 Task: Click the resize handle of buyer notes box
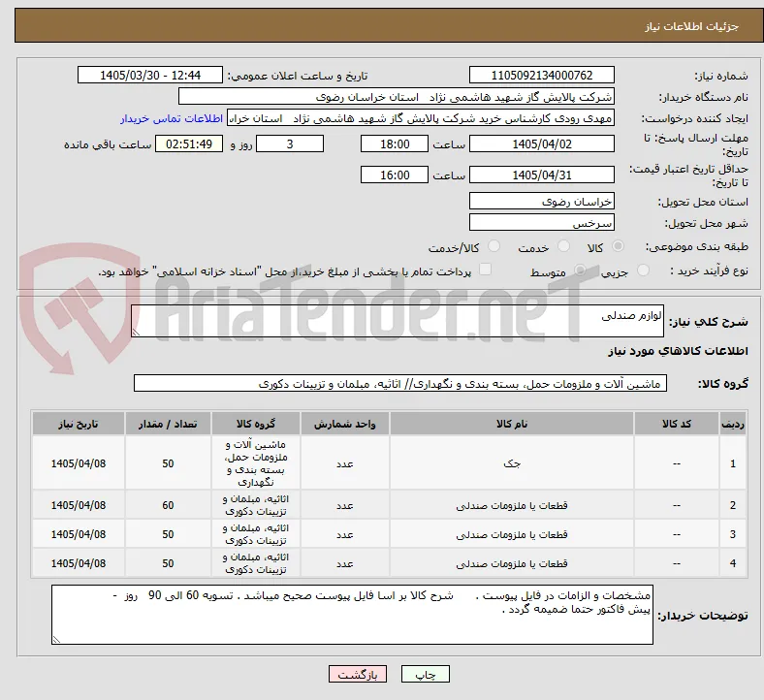[56, 639]
